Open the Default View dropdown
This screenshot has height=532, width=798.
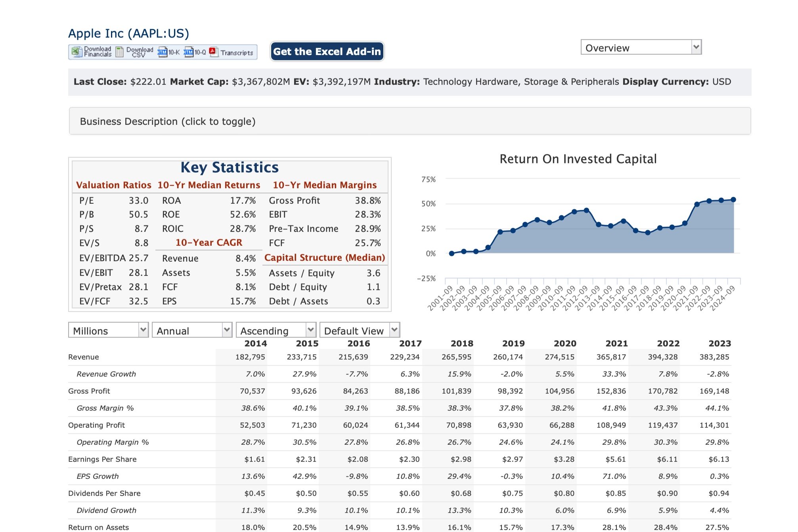coord(360,330)
